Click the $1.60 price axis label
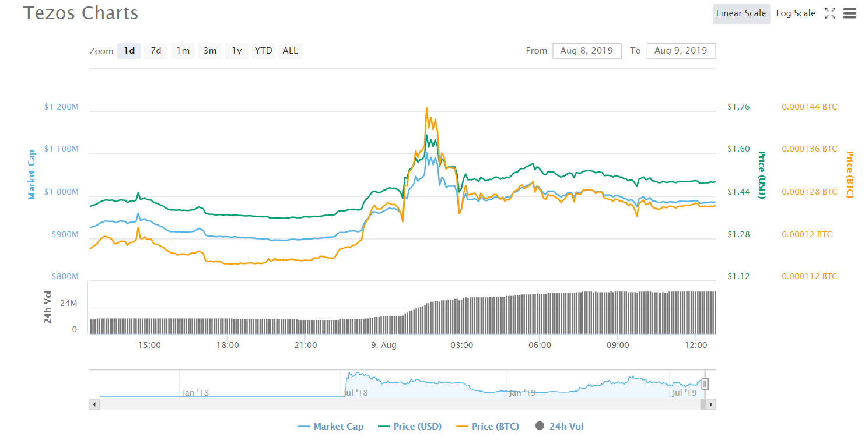Viewport: 868px width, 440px height. click(738, 149)
